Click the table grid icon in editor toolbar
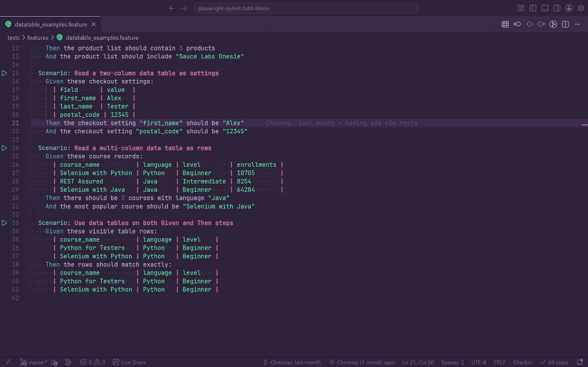This screenshot has width=588, height=367. [505, 24]
